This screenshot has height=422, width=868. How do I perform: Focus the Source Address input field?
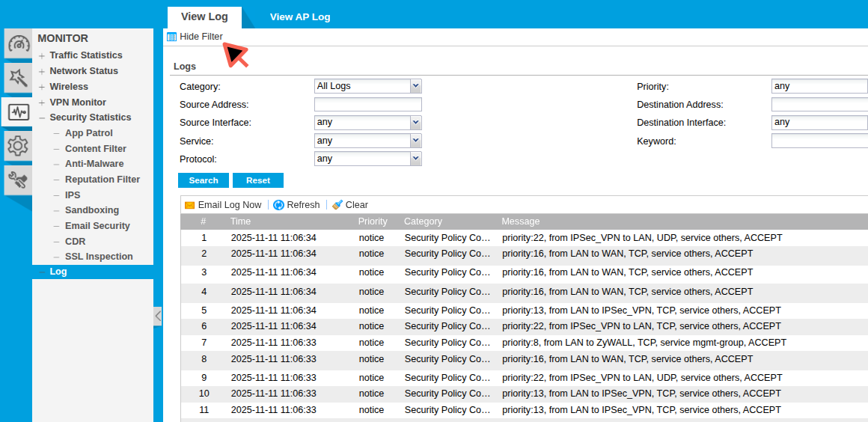point(367,105)
